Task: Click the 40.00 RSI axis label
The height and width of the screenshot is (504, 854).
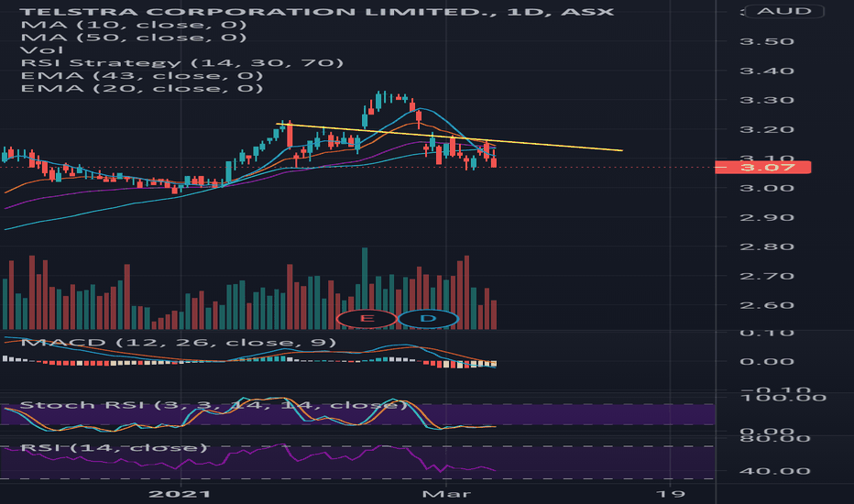Action: [774, 471]
